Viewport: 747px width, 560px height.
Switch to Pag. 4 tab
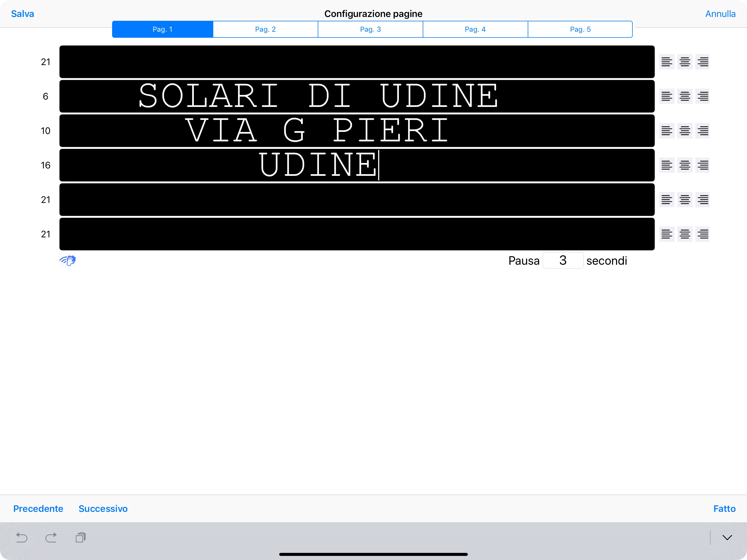pos(475,29)
